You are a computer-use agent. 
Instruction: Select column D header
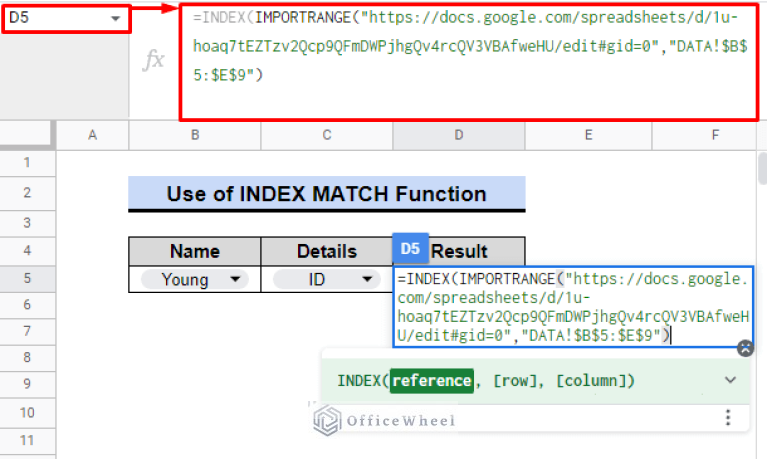tap(459, 136)
